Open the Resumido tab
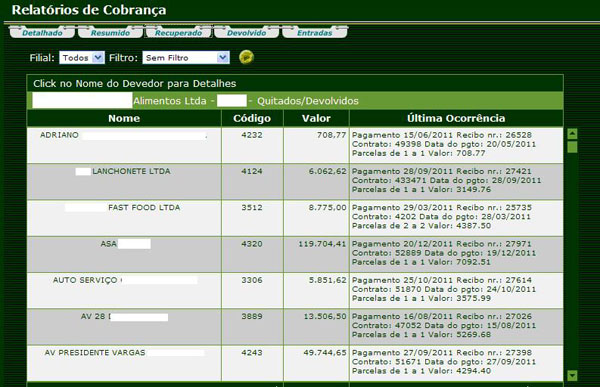The width and height of the screenshot is (600, 387). (x=110, y=33)
